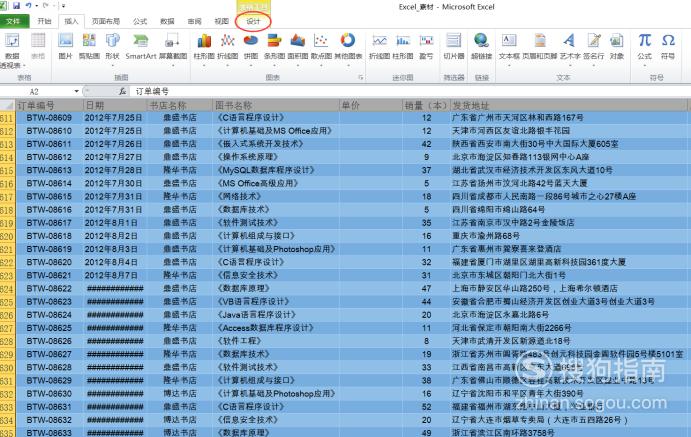Insert a Win/Loss sparkline (盈亏)
691x437 pixels.
coord(426,46)
